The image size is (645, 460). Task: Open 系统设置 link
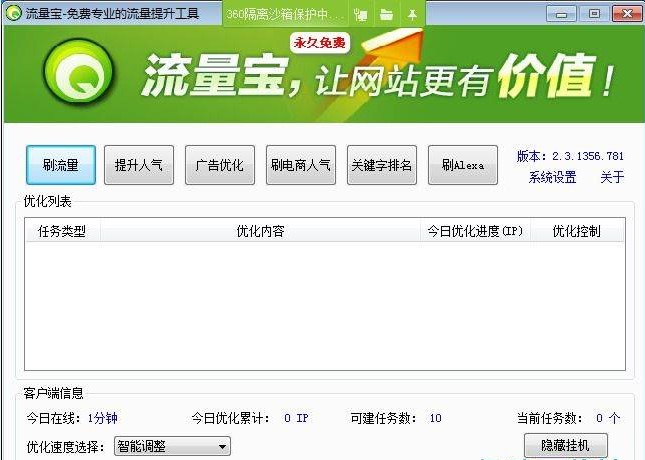552,177
